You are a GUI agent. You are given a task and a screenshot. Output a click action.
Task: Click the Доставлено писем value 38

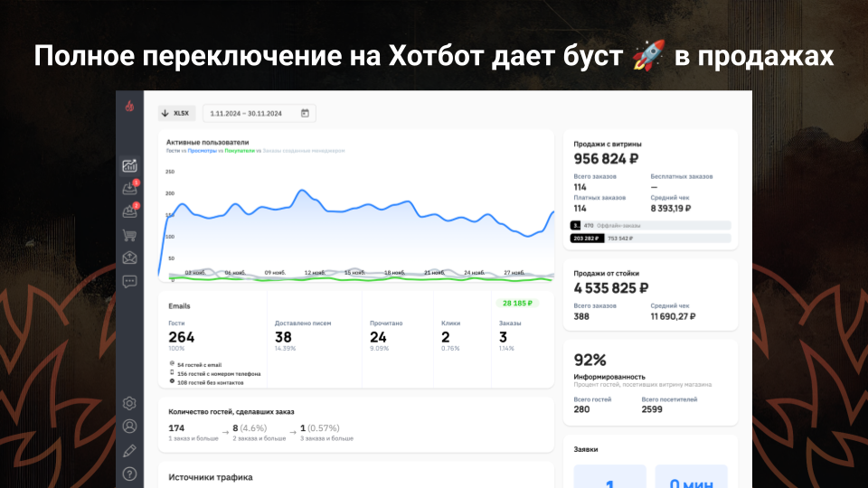[283, 337]
